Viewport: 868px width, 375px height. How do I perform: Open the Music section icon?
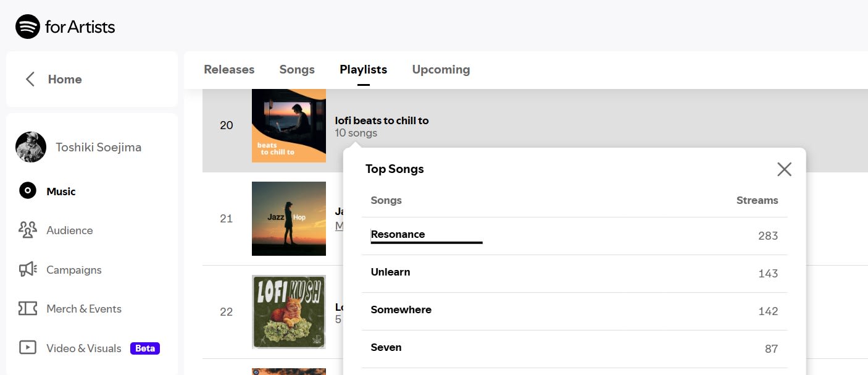(28, 191)
